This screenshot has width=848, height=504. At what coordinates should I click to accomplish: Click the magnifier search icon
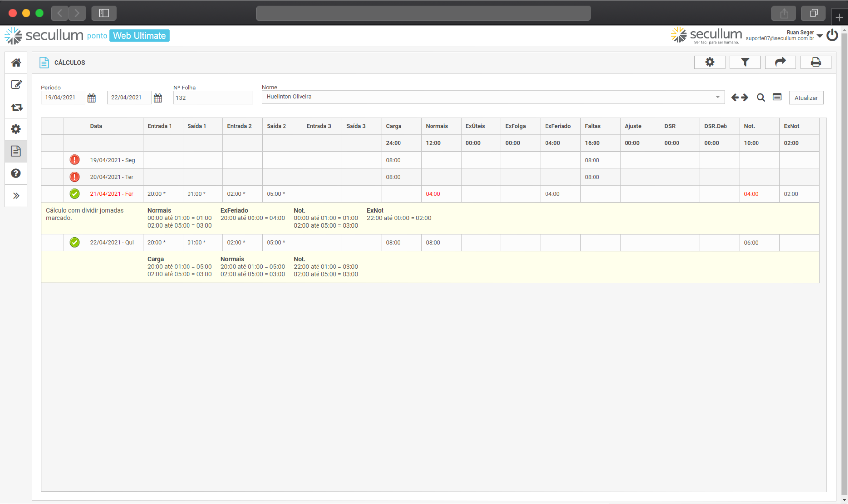point(761,98)
